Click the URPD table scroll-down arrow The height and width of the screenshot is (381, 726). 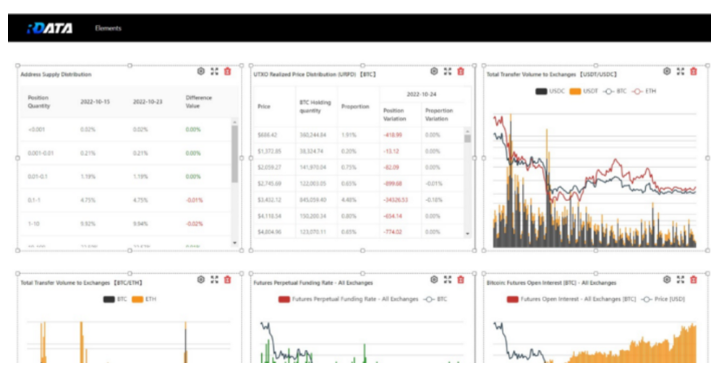click(x=468, y=234)
